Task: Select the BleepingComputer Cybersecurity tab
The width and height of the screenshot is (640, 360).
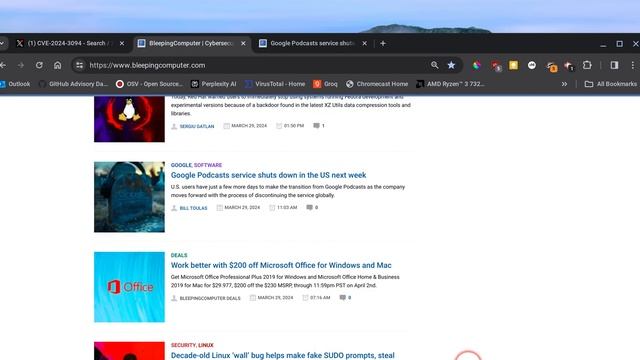Action: (x=186, y=43)
